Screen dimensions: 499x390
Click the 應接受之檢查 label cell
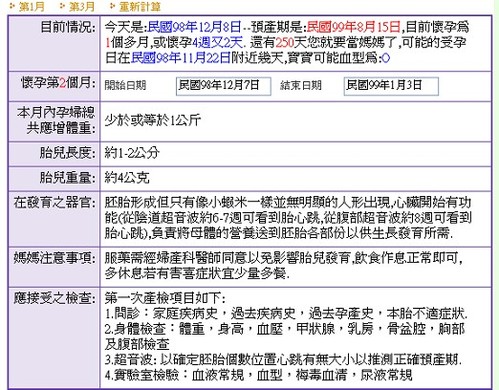pos(54,337)
